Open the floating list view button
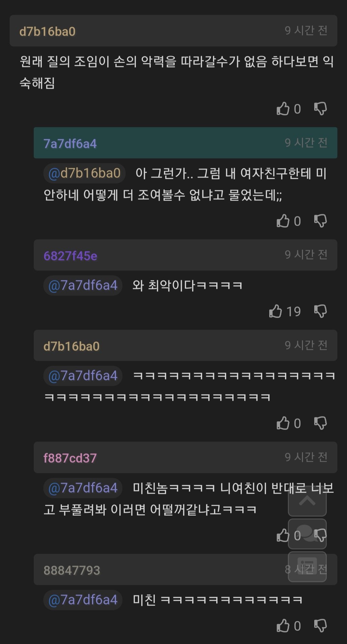 coord(307,567)
